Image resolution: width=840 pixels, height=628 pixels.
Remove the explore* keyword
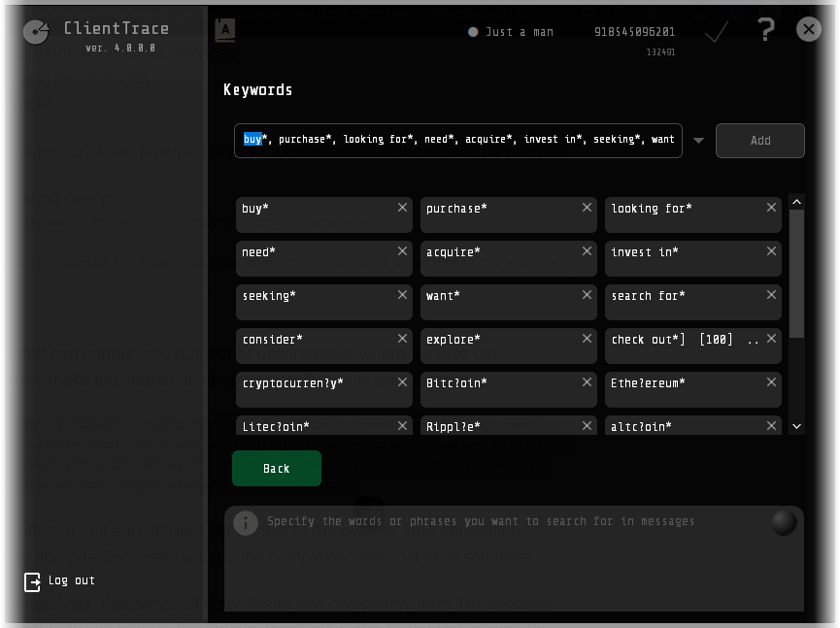coord(588,339)
